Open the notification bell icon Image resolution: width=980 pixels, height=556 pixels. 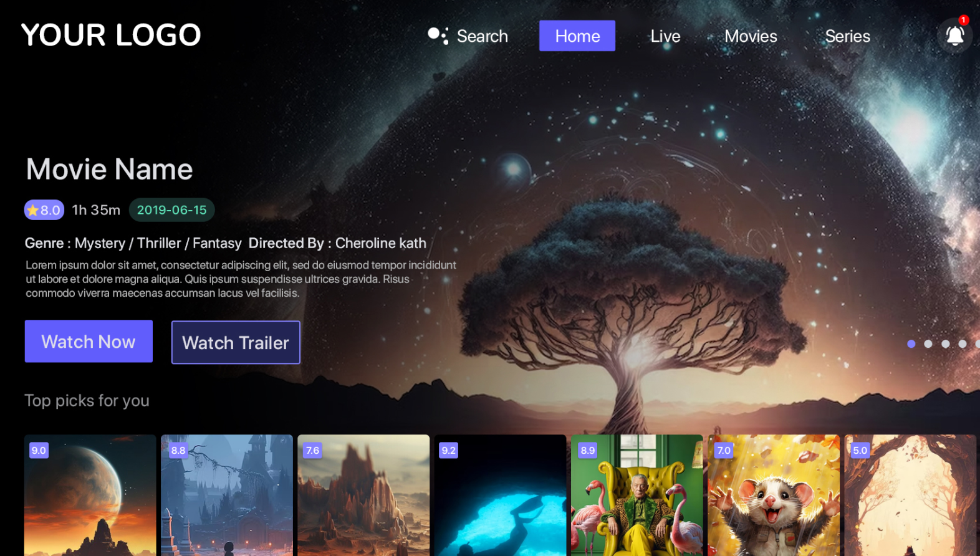point(954,36)
